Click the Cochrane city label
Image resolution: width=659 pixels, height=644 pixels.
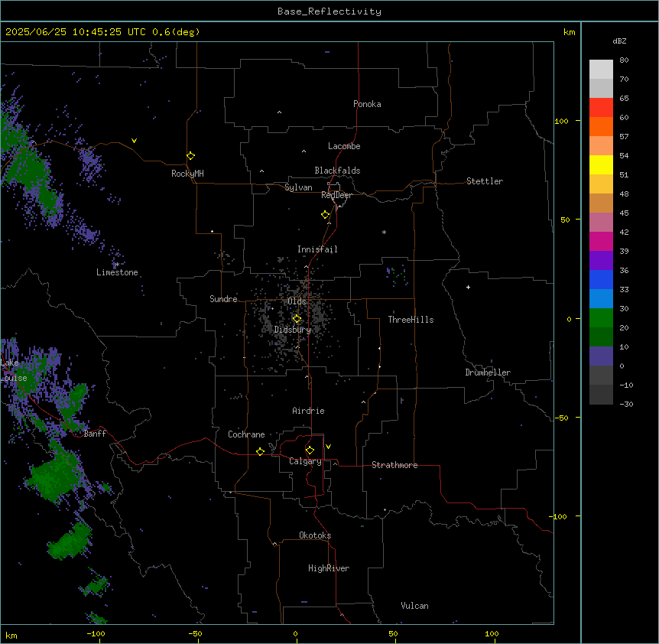click(246, 434)
